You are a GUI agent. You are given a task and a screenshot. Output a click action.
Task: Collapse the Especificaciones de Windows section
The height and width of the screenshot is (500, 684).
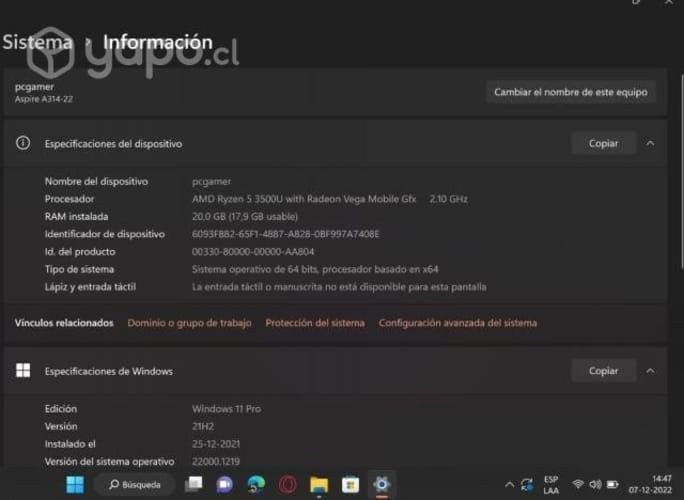coord(650,371)
